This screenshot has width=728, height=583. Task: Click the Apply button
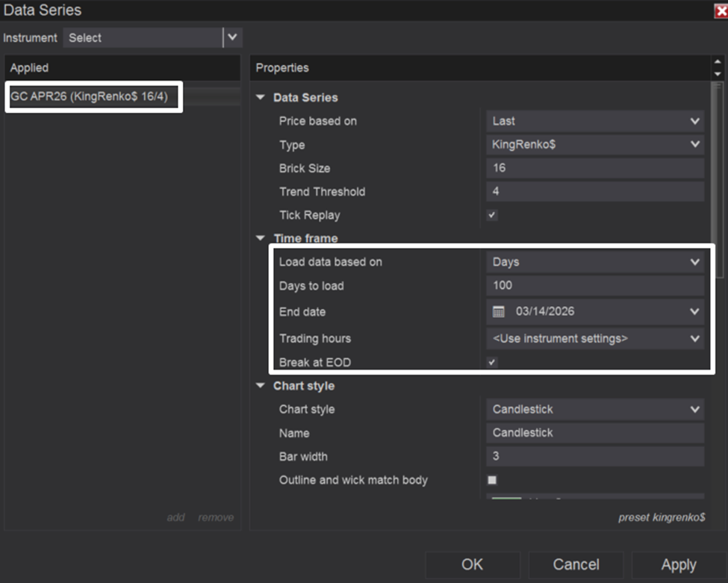(x=679, y=564)
